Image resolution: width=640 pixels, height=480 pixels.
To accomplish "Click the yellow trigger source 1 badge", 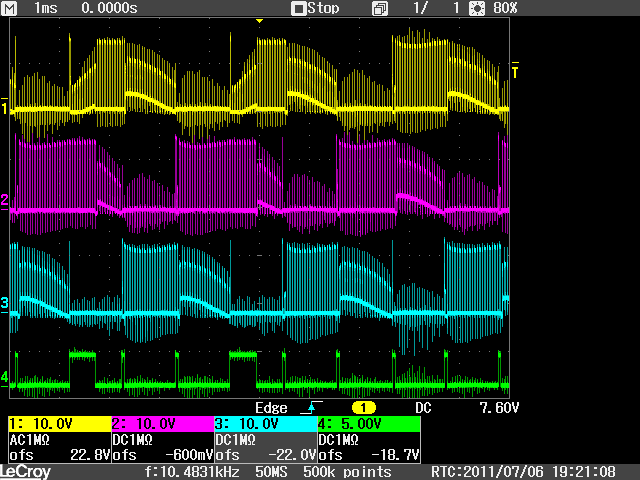I will [x=363, y=407].
